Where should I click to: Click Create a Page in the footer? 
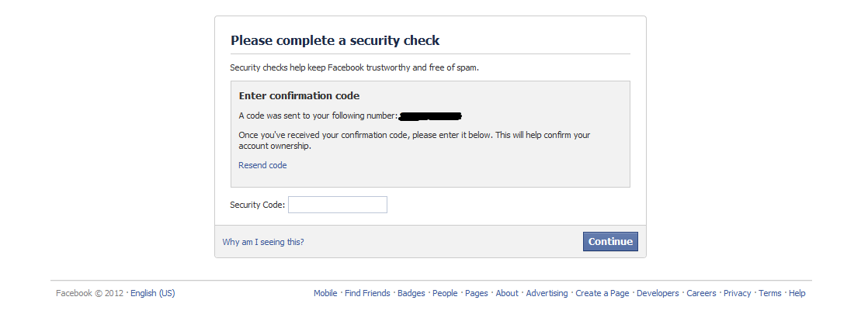602,294
